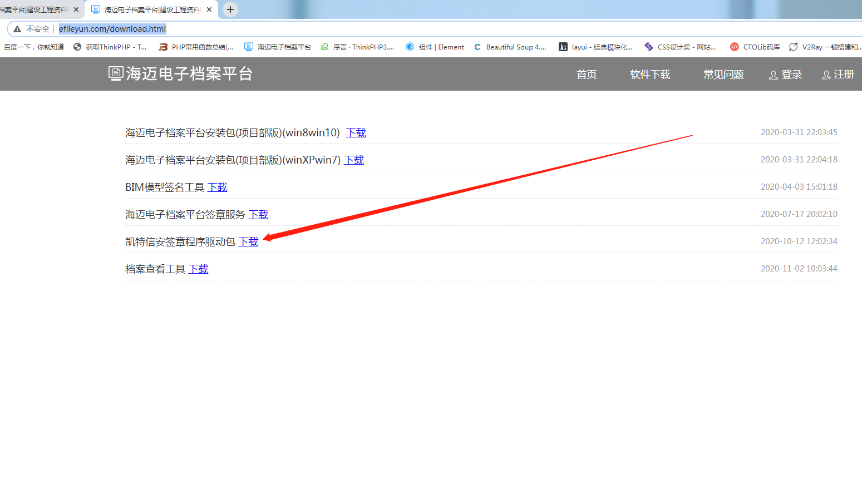Viewport: 862px width, 504px height.
Task: Click the new tab plus button
Action: click(230, 9)
